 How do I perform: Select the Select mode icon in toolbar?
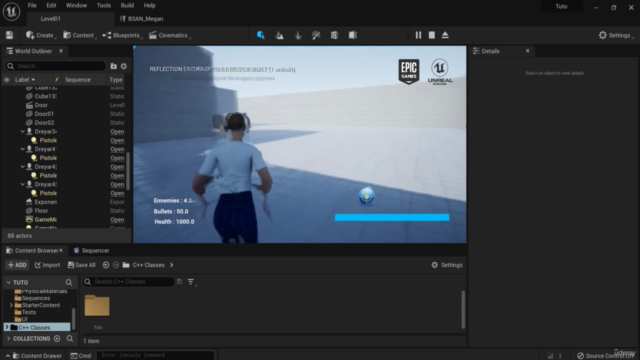[x=260, y=35]
